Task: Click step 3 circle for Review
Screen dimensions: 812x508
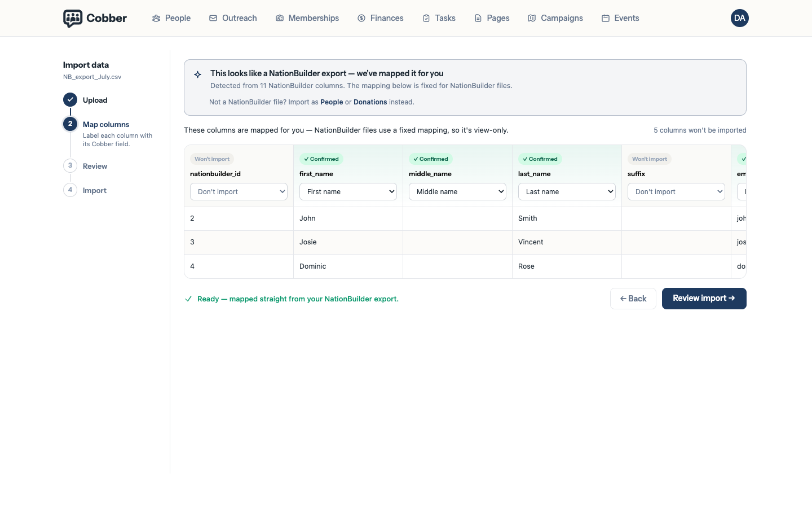Action: point(70,165)
